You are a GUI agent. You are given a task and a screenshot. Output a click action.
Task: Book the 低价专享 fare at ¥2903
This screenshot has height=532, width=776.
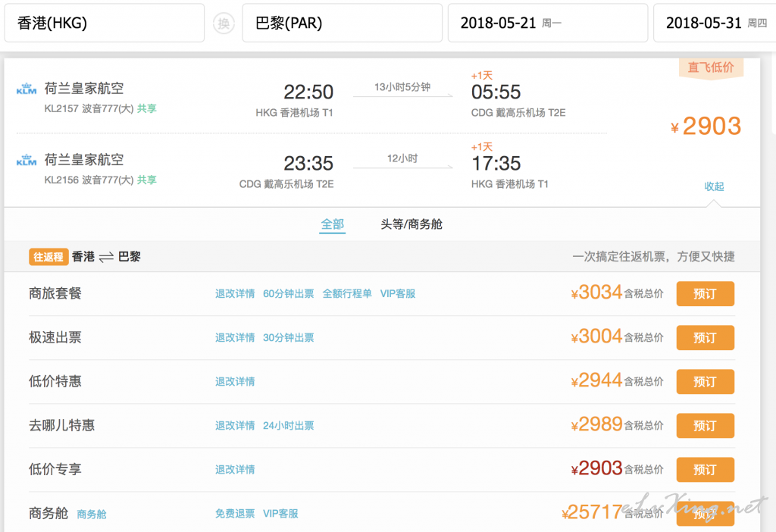tap(706, 470)
